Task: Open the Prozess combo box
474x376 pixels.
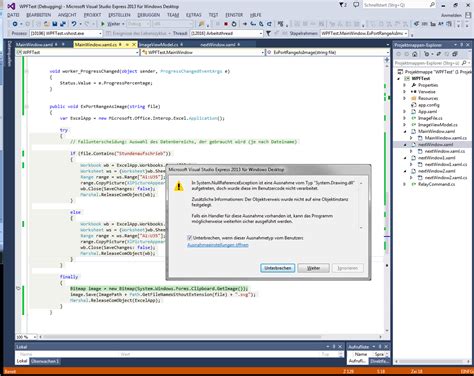Action: [x=66, y=33]
